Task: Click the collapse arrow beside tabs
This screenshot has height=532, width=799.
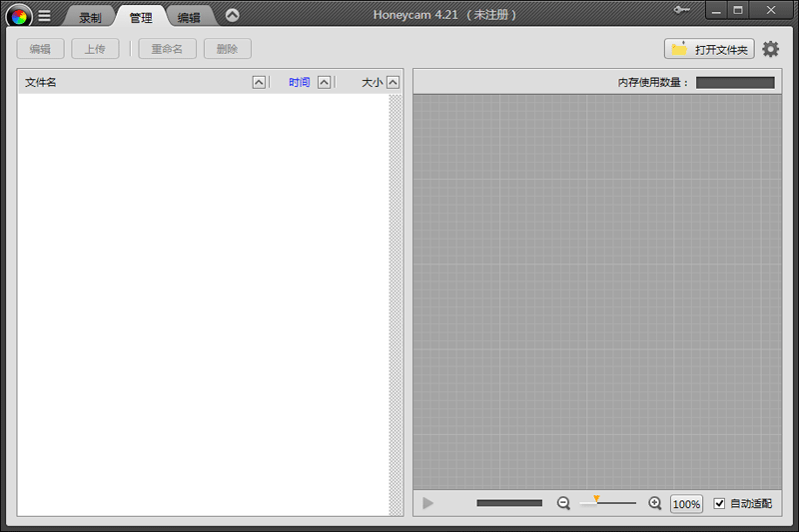Action: coord(232,15)
